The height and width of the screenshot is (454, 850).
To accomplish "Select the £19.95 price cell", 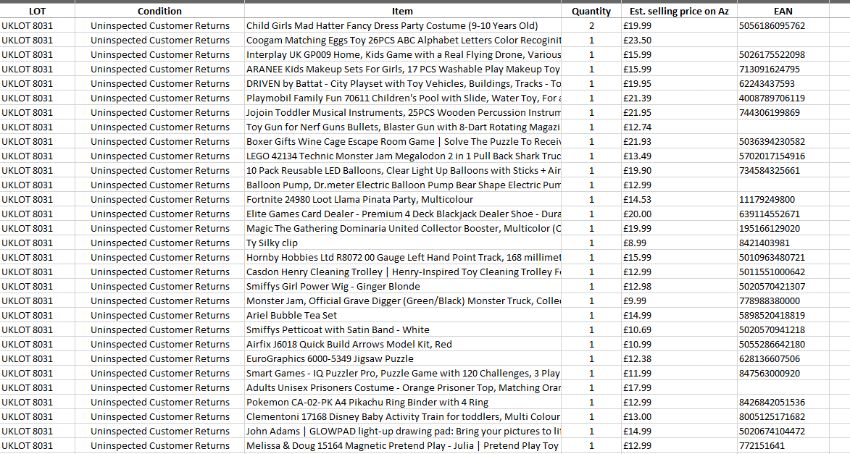I will click(x=679, y=84).
